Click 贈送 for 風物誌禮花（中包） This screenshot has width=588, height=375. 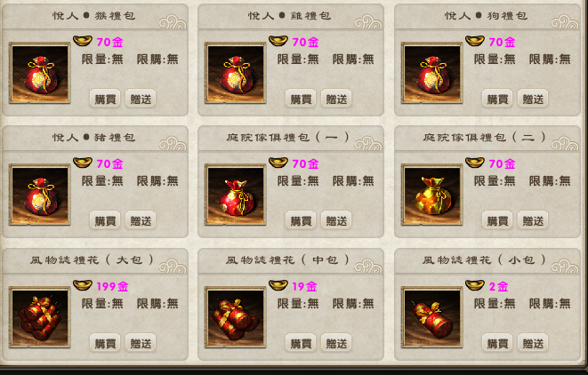pos(336,343)
